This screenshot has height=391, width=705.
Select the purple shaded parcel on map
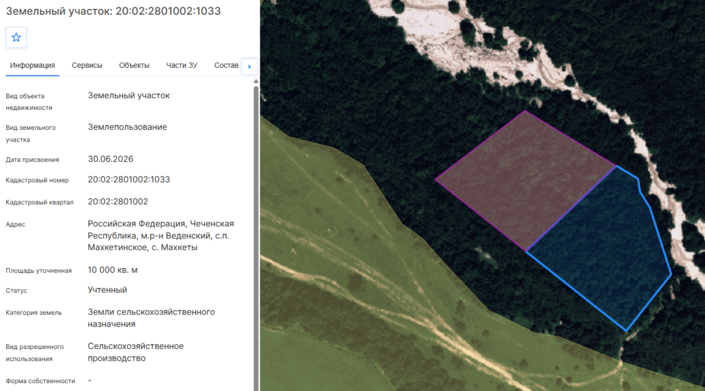(525, 180)
